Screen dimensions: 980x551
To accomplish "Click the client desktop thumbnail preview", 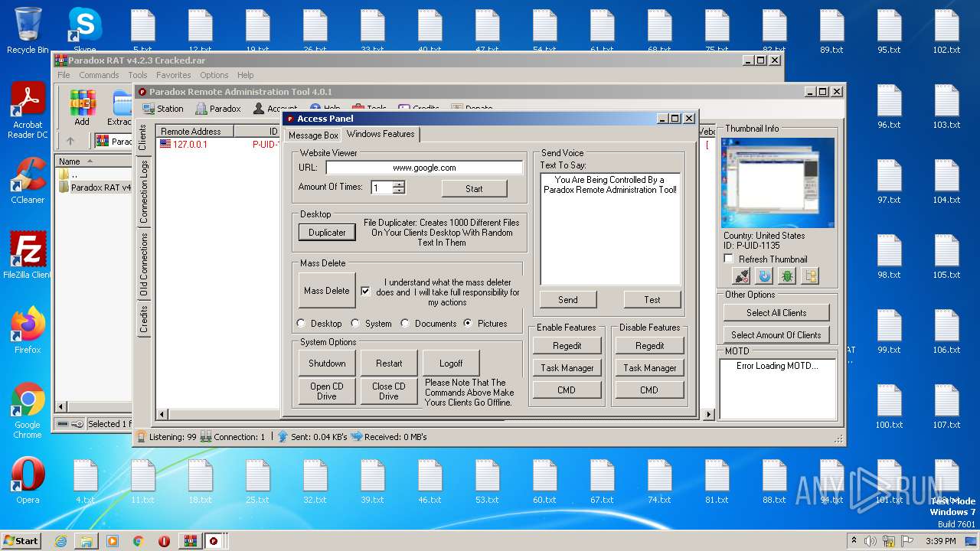I will (x=778, y=183).
